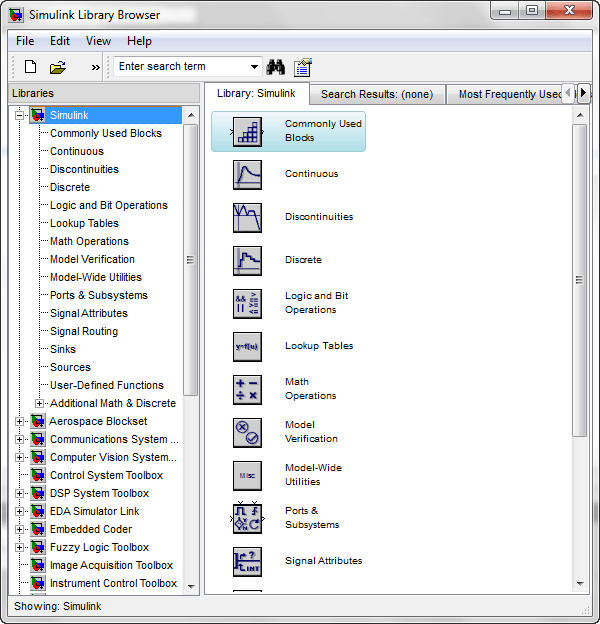Click the DSP System Toolbox icon
Image resolution: width=600 pixels, height=624 pixels.
(38, 493)
